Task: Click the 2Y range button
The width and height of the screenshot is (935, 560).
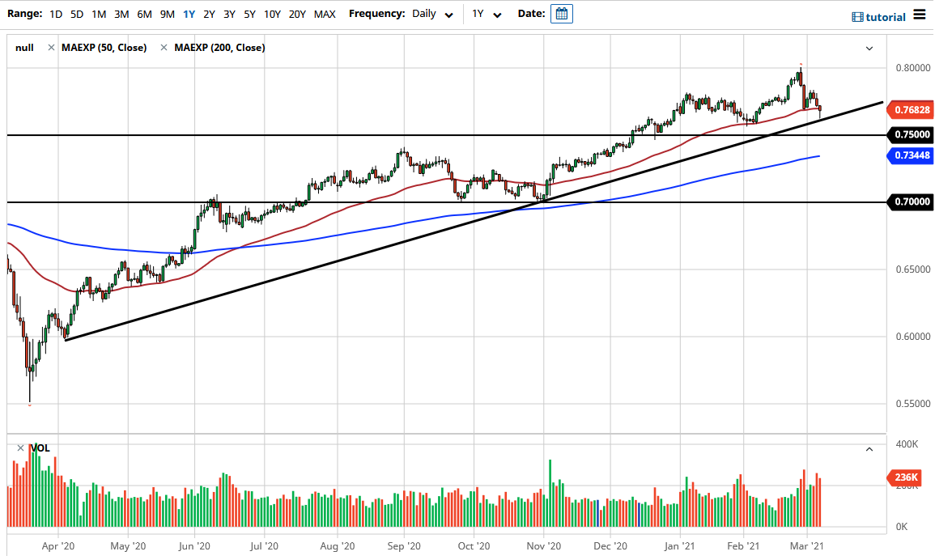Action: [209, 14]
